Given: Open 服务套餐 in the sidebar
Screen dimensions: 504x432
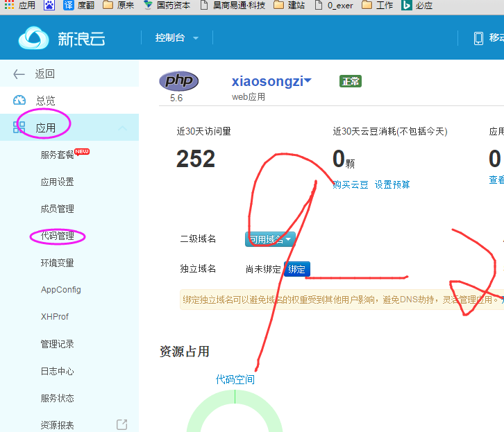Looking at the screenshot, I should [x=57, y=155].
